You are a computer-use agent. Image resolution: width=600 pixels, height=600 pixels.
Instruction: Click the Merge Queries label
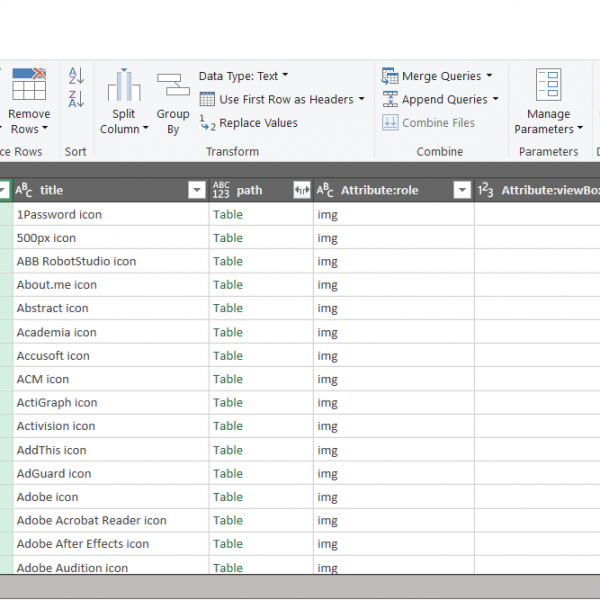pos(442,76)
